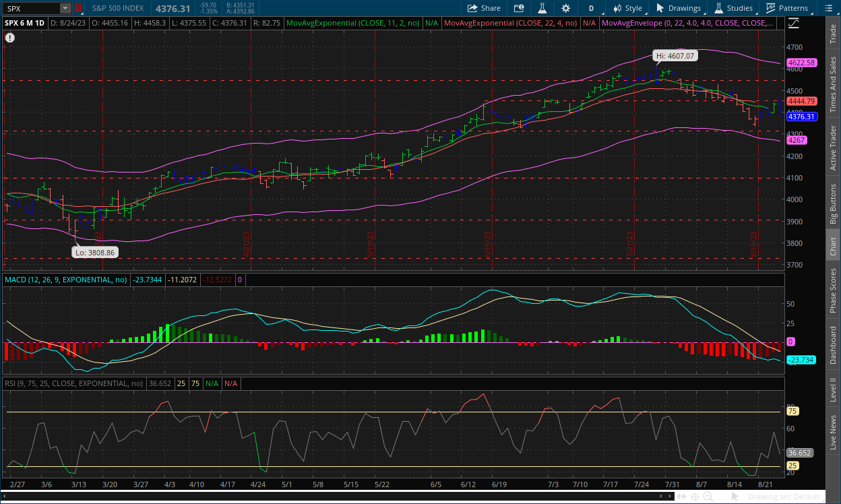Screen dimensions: 841x504
Task: Click the RSI 75 overbought level tag
Action: point(792,411)
